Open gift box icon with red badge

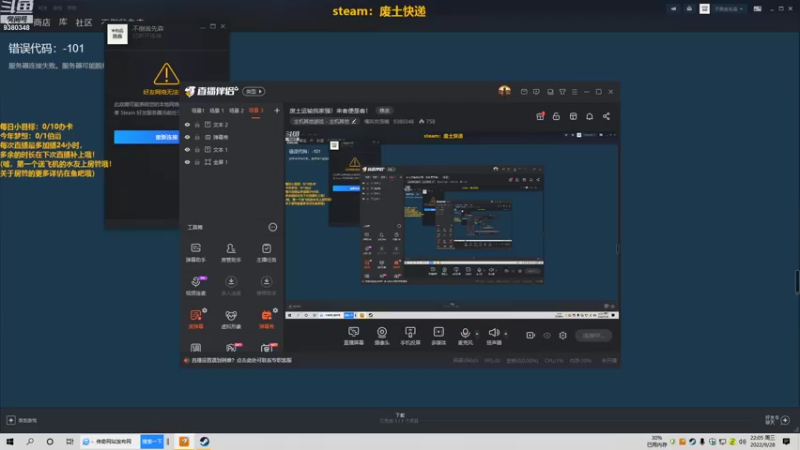[x=540, y=116]
